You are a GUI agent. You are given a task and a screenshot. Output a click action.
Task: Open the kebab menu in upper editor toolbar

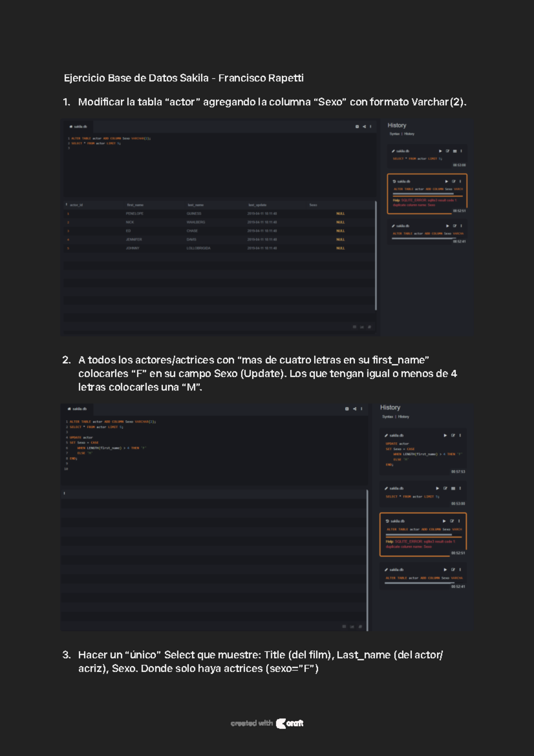click(x=371, y=127)
